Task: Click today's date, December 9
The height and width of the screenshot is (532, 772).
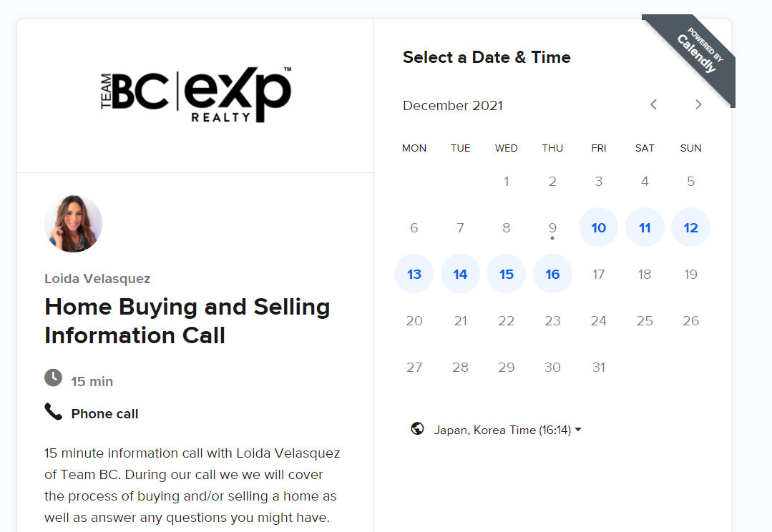Action: pyautogui.click(x=552, y=228)
